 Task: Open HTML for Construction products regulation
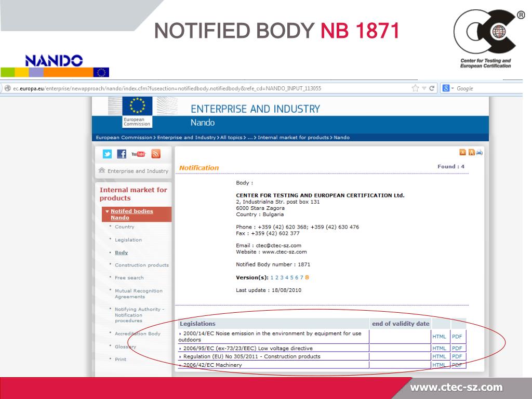(x=439, y=356)
